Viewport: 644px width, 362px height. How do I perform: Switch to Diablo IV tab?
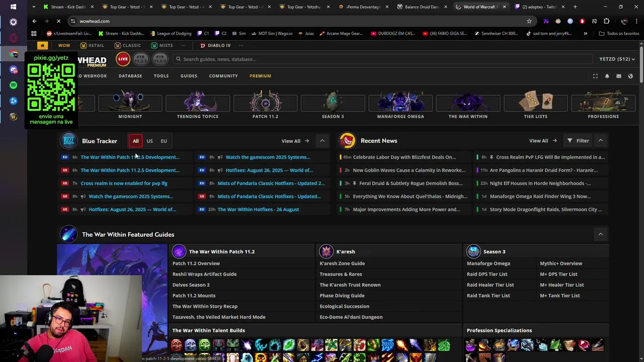tap(215, 45)
